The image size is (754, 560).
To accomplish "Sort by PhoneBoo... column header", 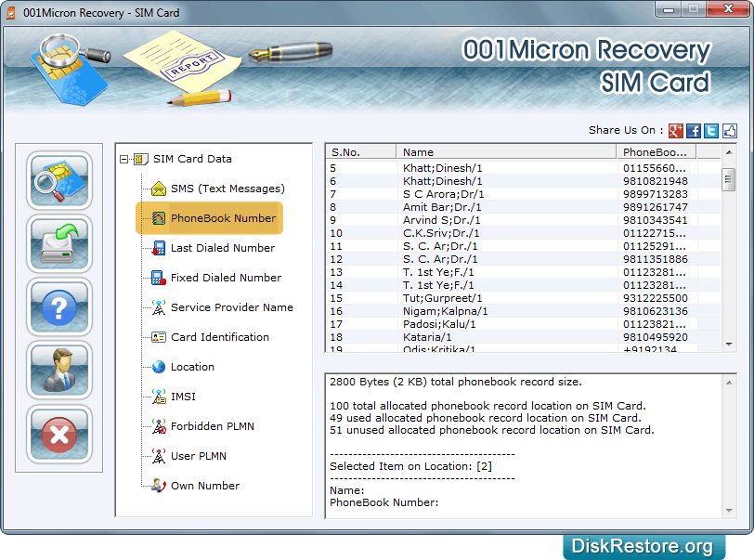I will pyautogui.click(x=656, y=152).
